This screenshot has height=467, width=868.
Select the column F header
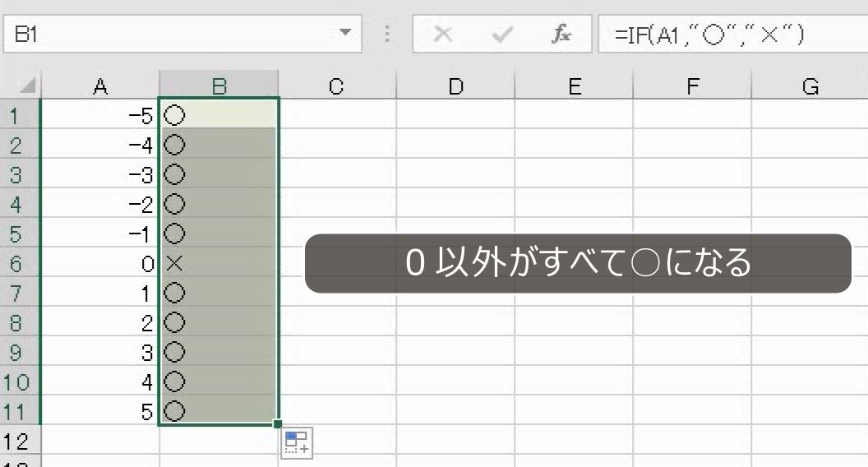point(693,86)
